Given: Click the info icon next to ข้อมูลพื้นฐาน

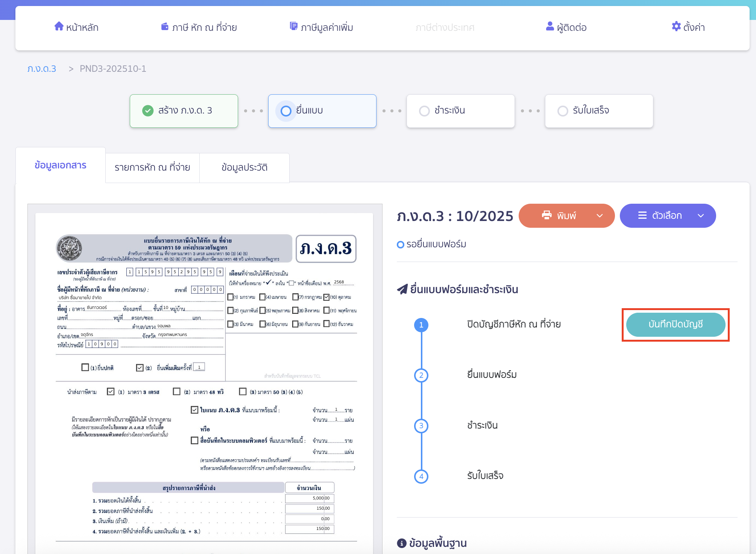Looking at the screenshot, I should coord(402,543).
